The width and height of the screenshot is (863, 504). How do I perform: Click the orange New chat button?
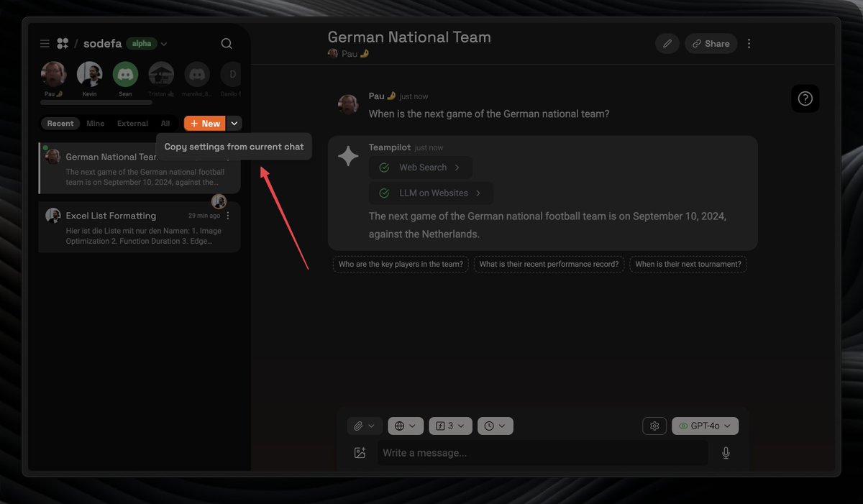[x=204, y=123]
